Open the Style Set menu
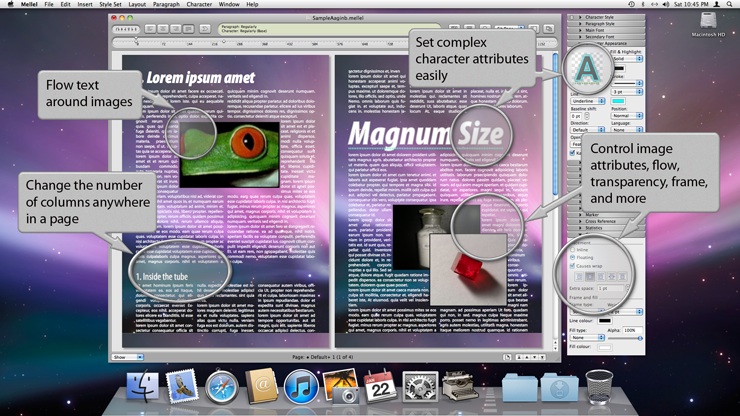 pos(111,5)
